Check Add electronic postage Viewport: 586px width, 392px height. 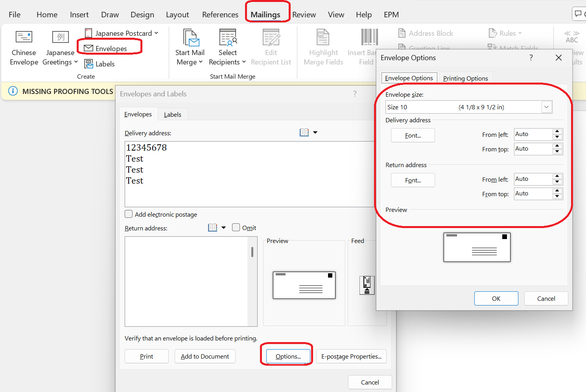point(129,214)
